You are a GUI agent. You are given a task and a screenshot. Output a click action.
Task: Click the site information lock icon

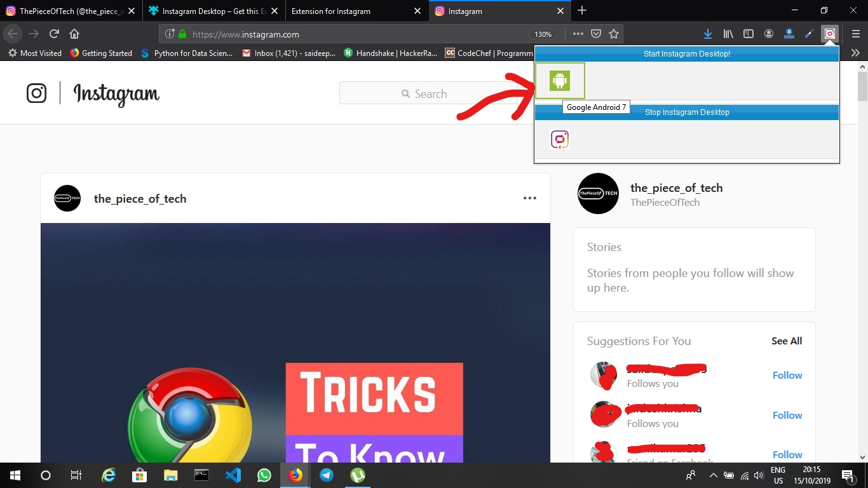[x=182, y=34]
